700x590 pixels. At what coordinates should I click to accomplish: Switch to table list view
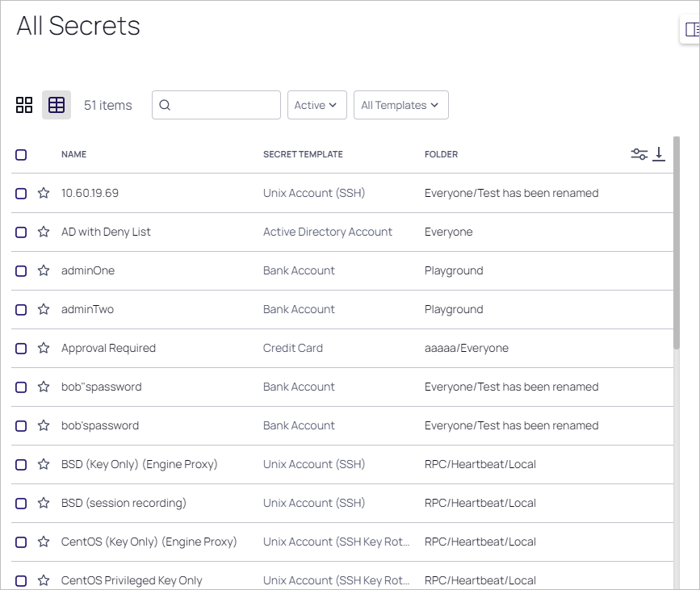pyautogui.click(x=57, y=105)
